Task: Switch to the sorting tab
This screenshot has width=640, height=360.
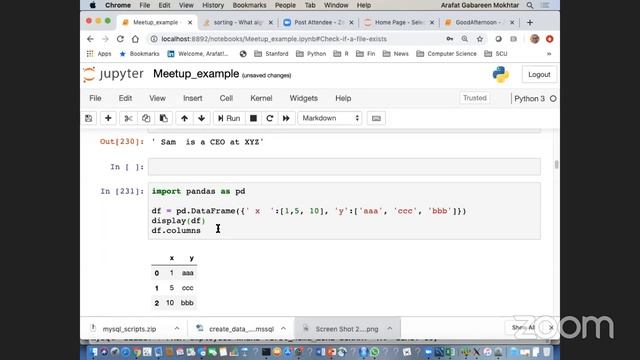Action: tap(237, 22)
